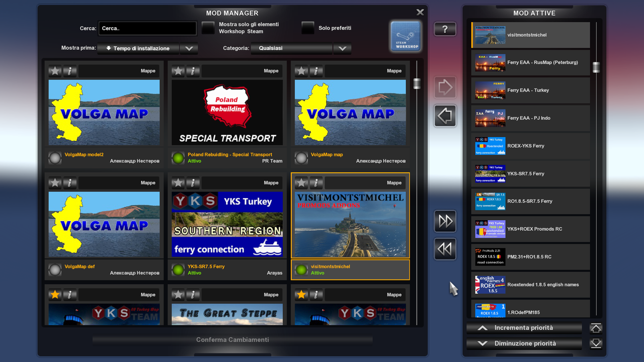Viewport: 644px width, 362px height.
Task: View info for VolgaMap model2 mod
Action: (69, 71)
